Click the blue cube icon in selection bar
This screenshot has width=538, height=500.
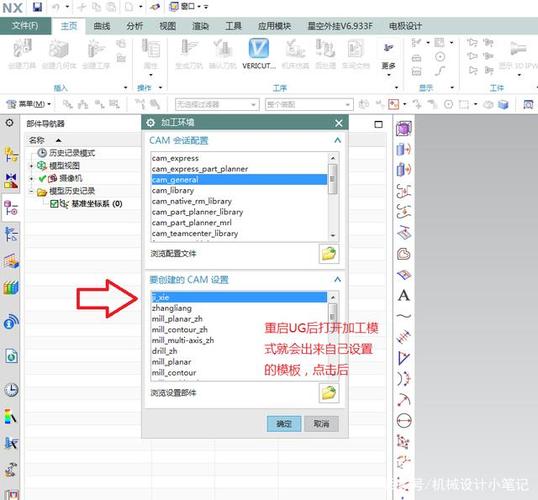(503, 104)
